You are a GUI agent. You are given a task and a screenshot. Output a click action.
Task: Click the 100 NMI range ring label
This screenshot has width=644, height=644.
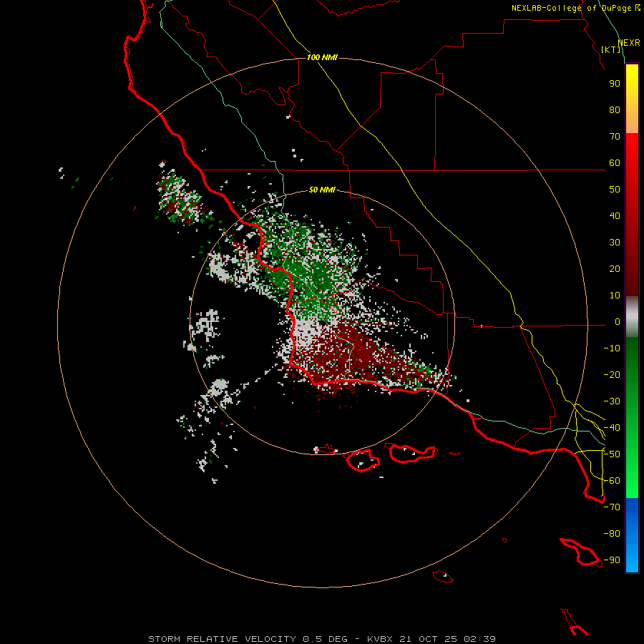click(322, 57)
